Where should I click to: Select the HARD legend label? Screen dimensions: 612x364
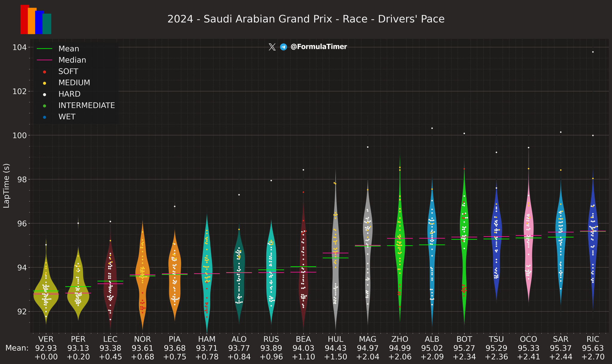69,94
